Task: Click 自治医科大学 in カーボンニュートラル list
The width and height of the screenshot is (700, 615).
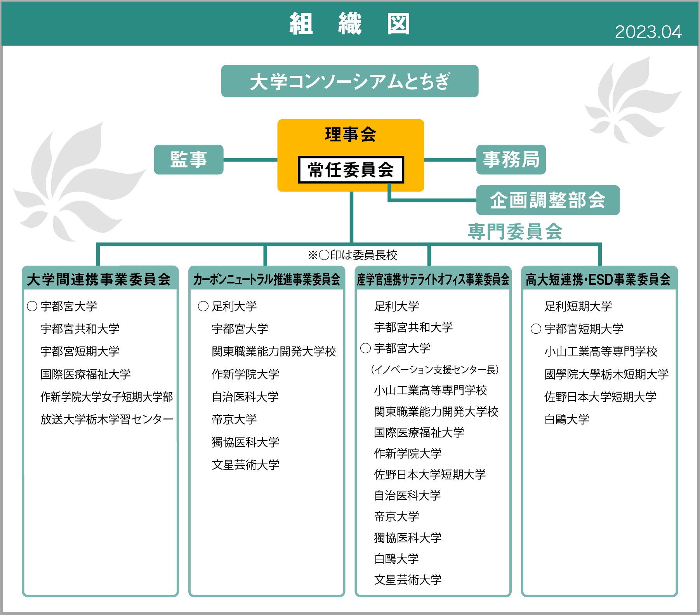Action: [245, 397]
